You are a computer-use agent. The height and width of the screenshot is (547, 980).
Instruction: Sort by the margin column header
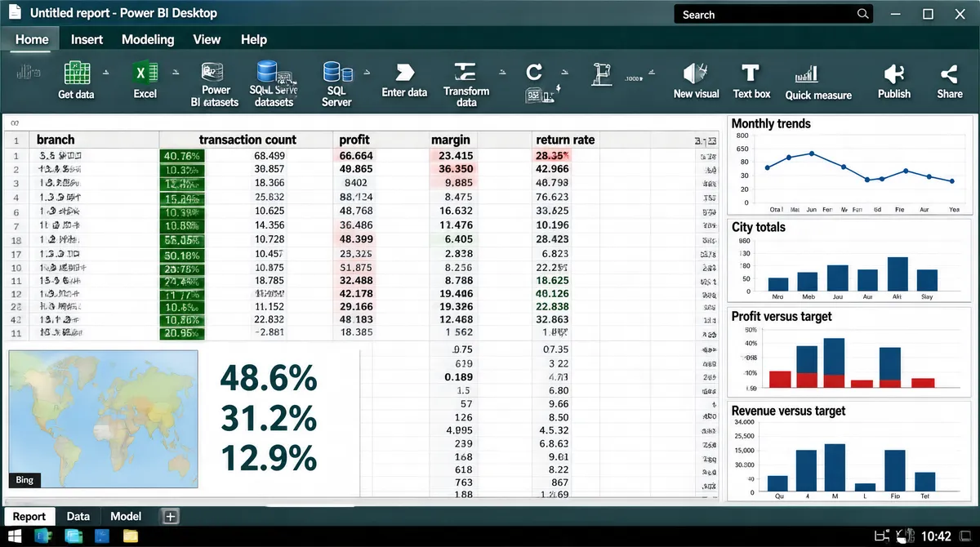click(450, 140)
